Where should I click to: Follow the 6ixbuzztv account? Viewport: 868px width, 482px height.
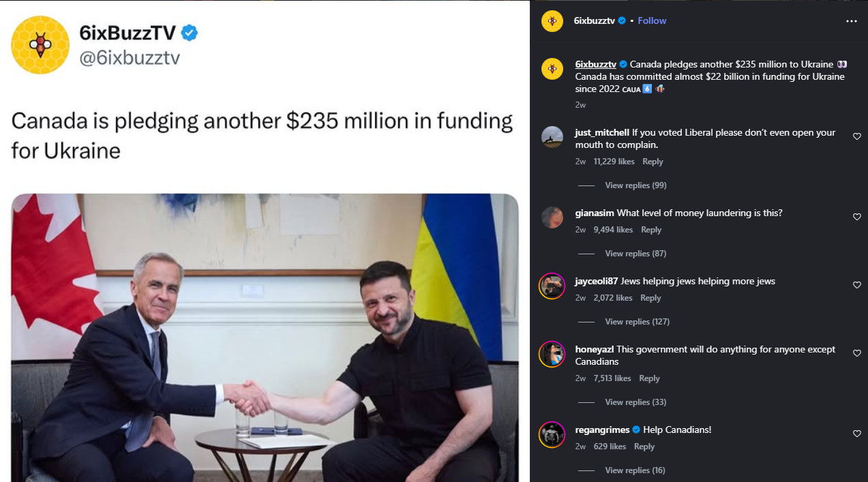(x=652, y=20)
